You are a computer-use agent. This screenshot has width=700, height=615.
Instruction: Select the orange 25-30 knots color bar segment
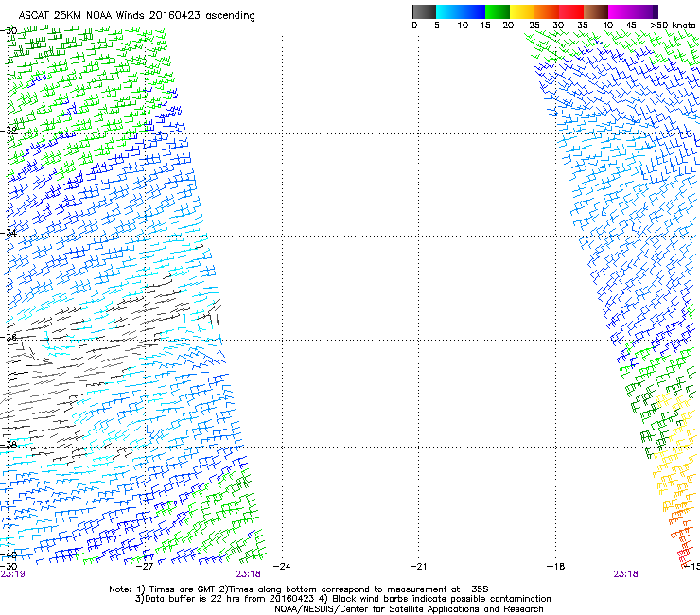click(547, 11)
